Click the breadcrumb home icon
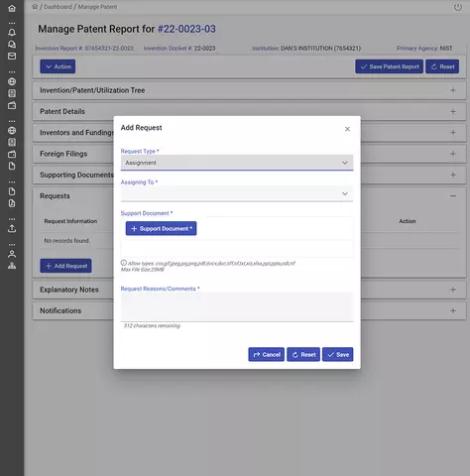The width and height of the screenshot is (470, 476). coord(35,7)
